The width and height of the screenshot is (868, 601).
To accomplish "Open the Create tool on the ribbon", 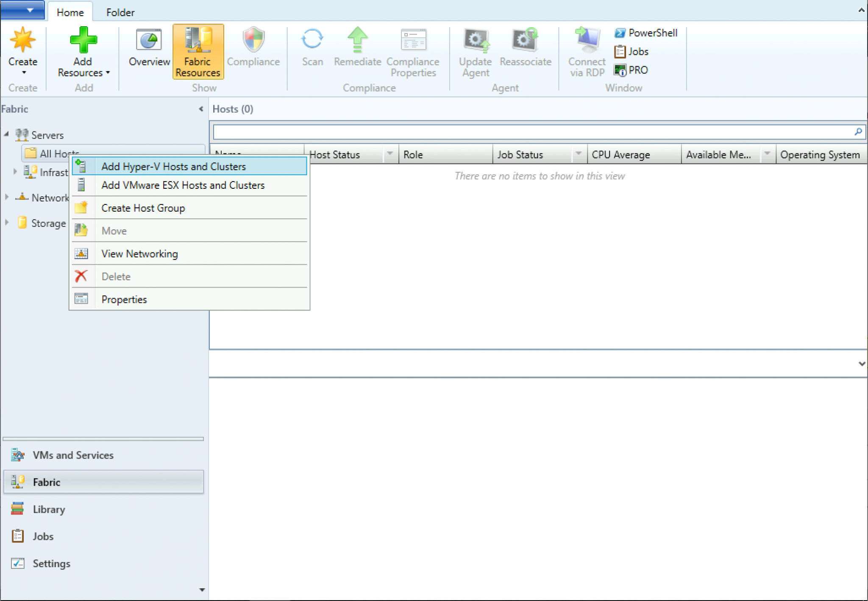I will pyautogui.click(x=23, y=47).
